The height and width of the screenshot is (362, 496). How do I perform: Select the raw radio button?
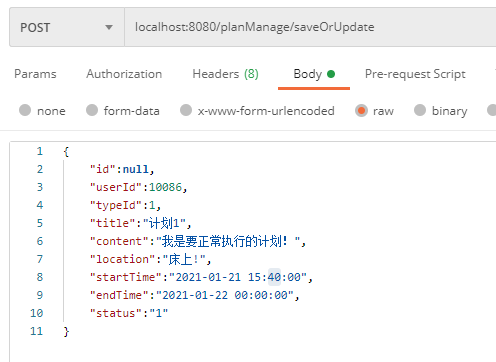point(361,110)
